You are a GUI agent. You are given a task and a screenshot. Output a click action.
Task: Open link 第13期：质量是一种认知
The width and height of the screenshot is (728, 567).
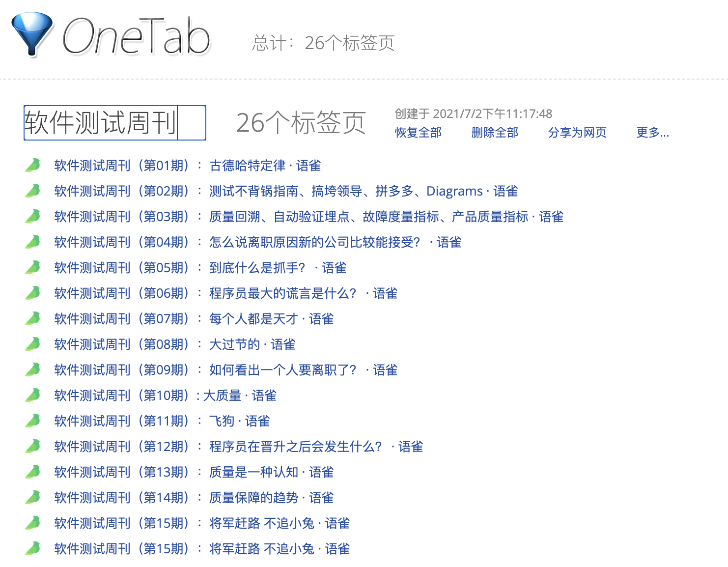click(x=194, y=472)
